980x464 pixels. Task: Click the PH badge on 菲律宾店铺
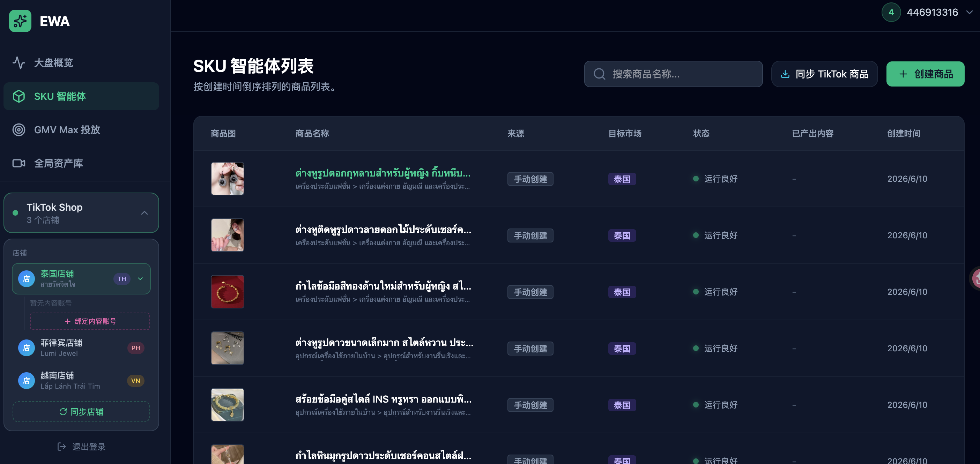pyautogui.click(x=136, y=347)
